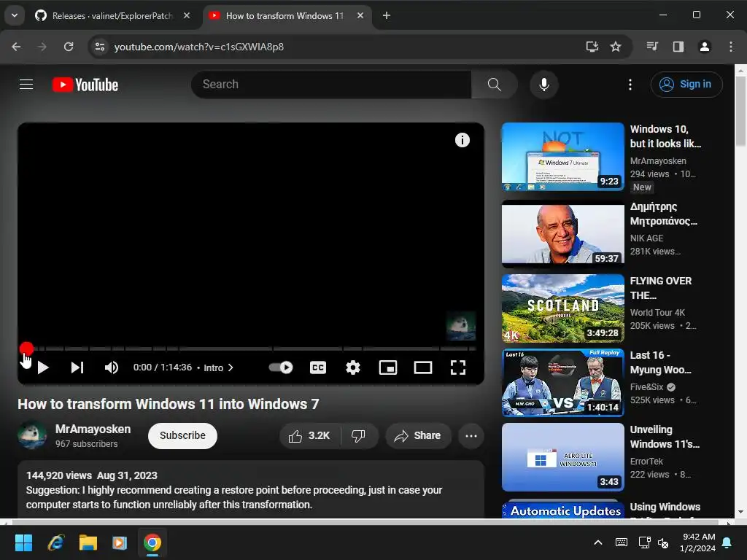The height and width of the screenshot is (560, 747).
Task: Play the video
Action: click(x=43, y=367)
